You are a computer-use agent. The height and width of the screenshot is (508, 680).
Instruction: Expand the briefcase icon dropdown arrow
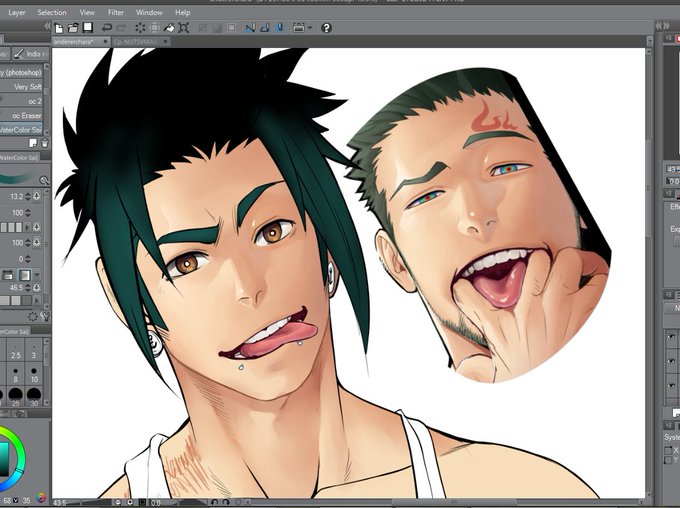(x=310, y=28)
